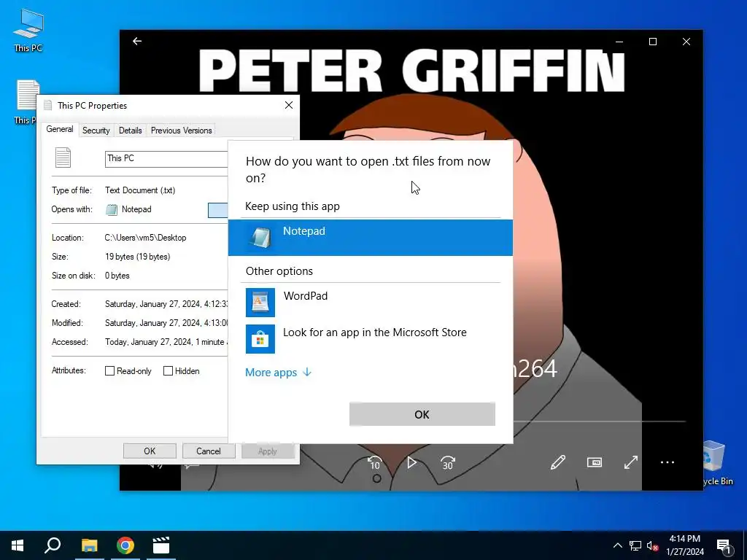
Task: Choose WordPad as the app
Action: click(370, 303)
